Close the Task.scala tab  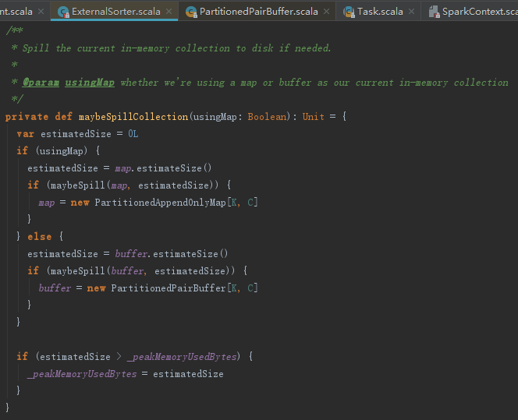[411, 12]
